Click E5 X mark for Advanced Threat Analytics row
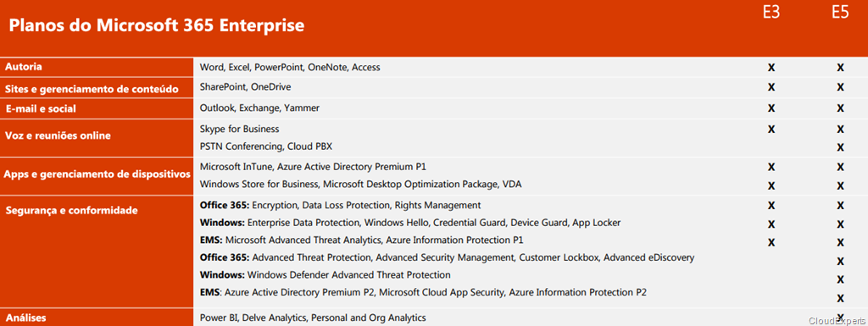 (x=840, y=242)
